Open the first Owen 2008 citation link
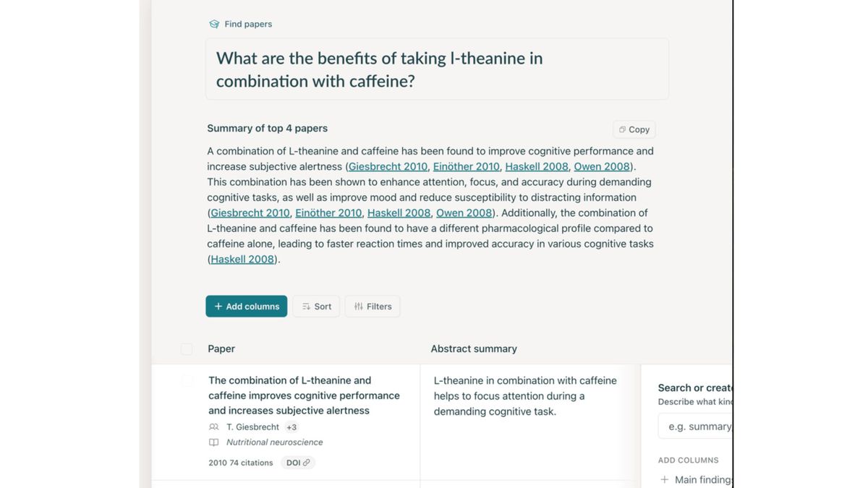The height and width of the screenshot is (488, 868). tap(602, 167)
